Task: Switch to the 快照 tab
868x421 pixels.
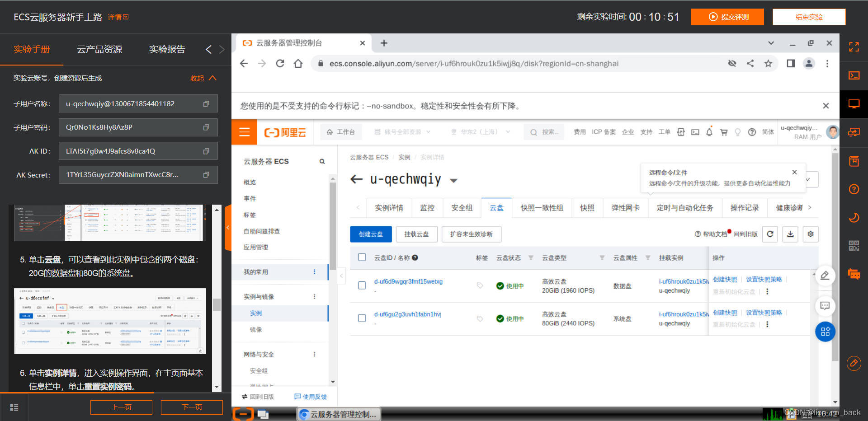Action: coord(587,208)
